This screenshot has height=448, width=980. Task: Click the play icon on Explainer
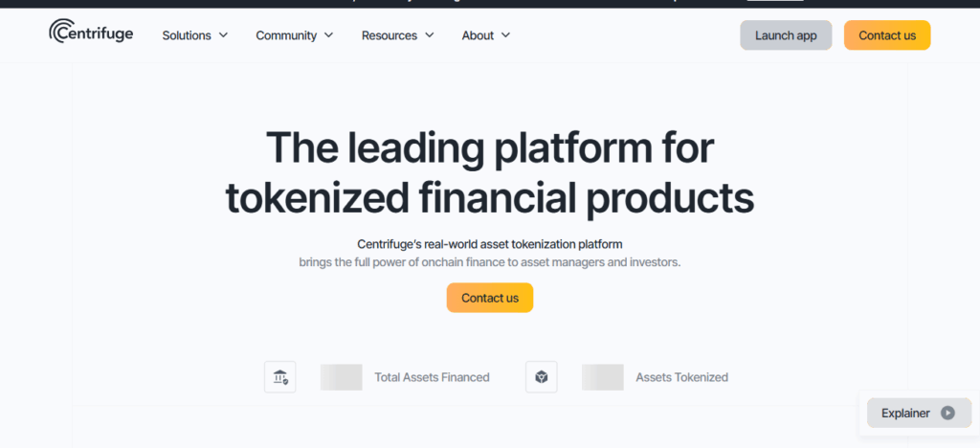click(948, 413)
